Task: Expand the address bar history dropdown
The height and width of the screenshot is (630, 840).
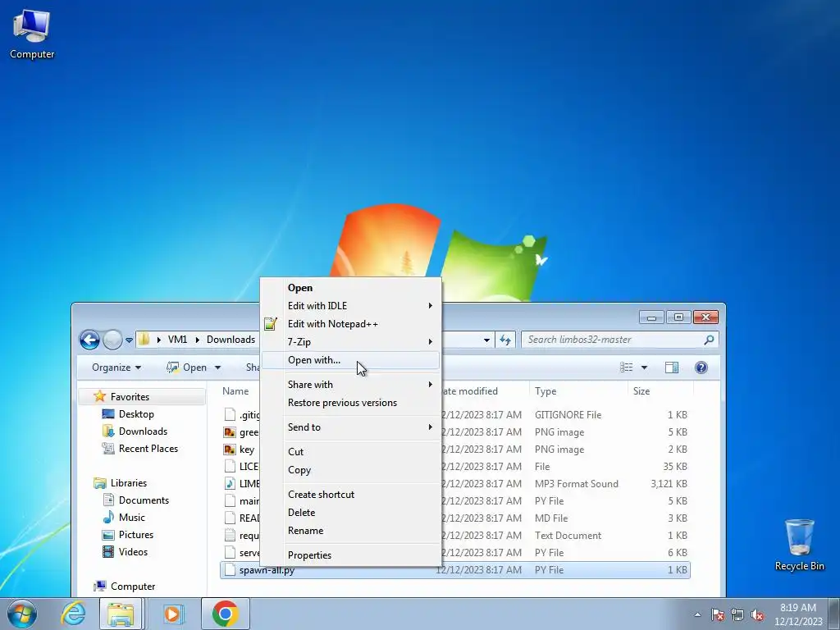Action: (x=486, y=340)
